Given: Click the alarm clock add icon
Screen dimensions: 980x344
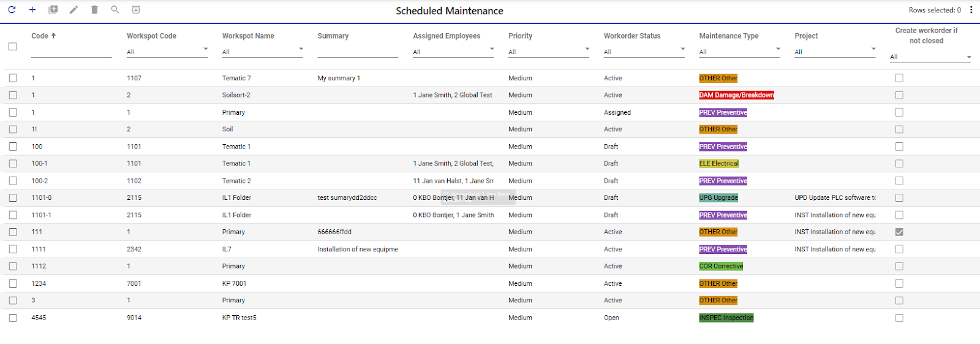Looking at the screenshot, I should tap(136, 10).
